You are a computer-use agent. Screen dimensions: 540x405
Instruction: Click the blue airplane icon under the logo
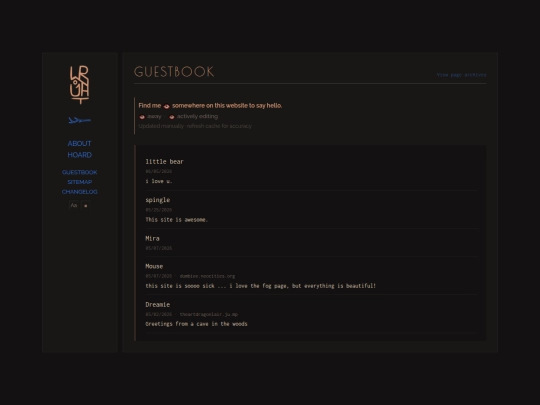pyautogui.click(x=80, y=120)
